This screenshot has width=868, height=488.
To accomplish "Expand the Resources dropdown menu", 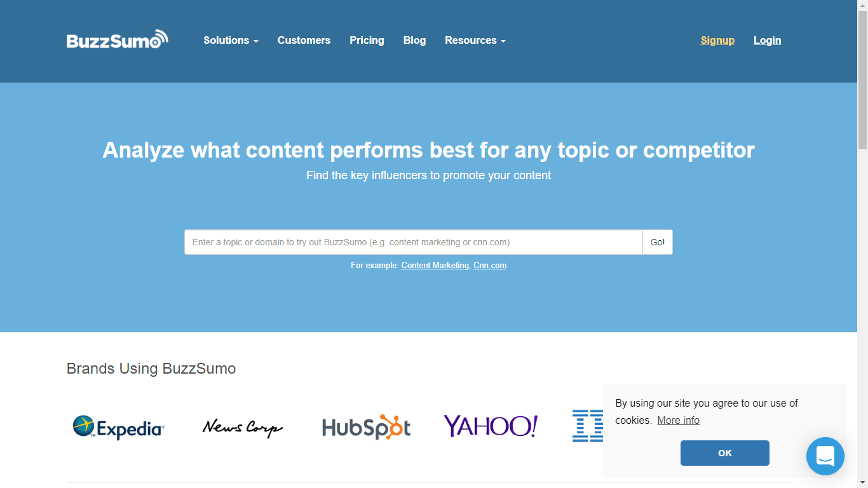I will (x=475, y=40).
